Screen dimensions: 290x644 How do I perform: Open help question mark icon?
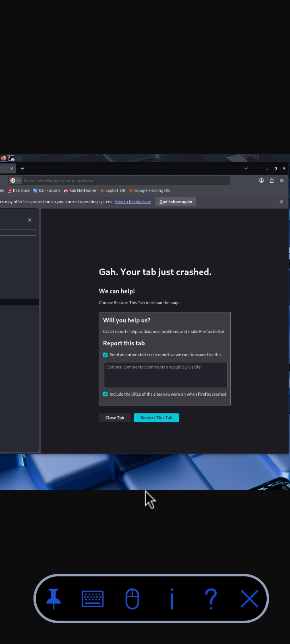(211, 599)
